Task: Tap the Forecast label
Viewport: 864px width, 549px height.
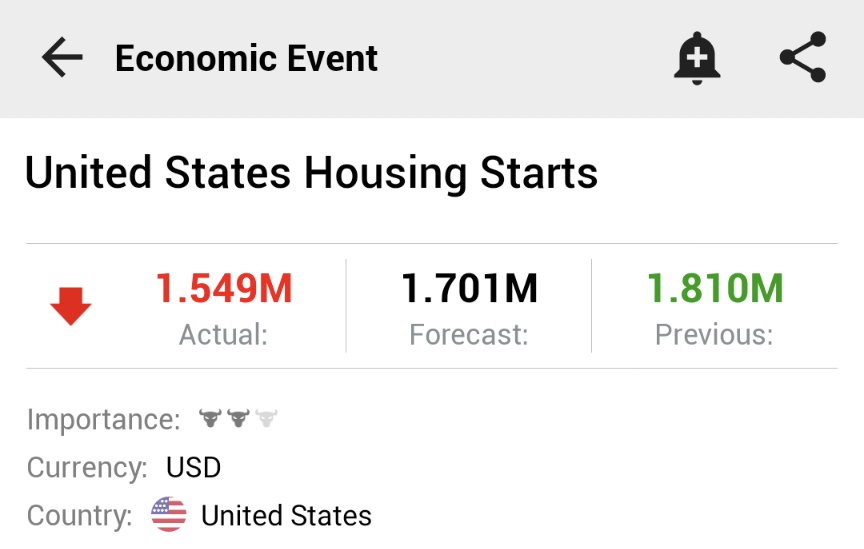Action: [468, 334]
